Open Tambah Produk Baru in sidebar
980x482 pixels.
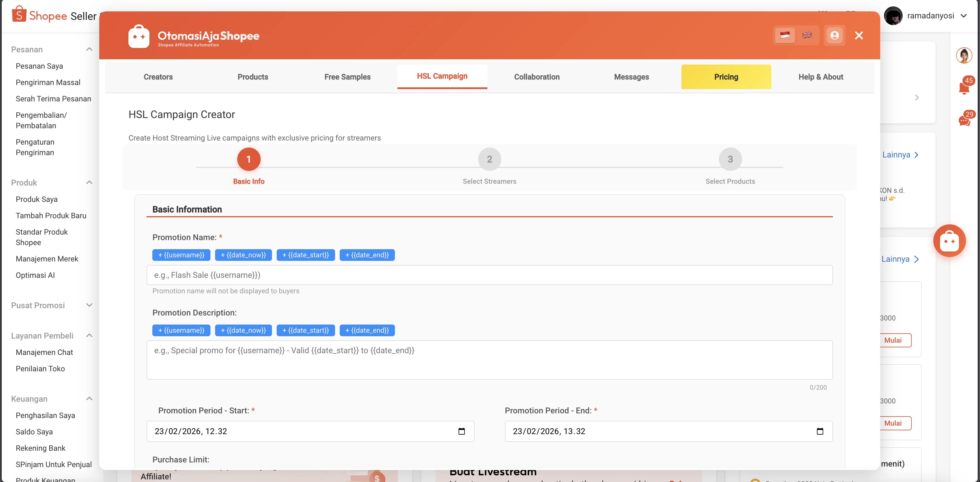click(51, 216)
